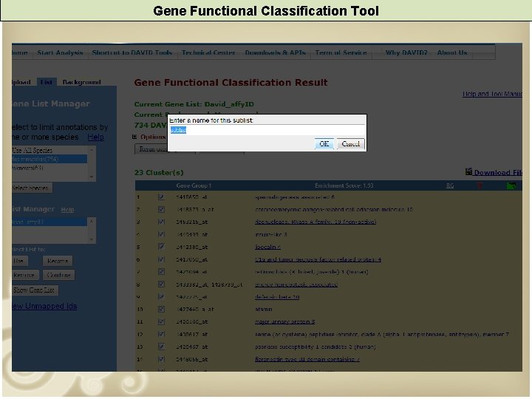Screen dimensions: 532x399
Task: Toggle checkbox for lipocalin row
Action: tap(162, 247)
